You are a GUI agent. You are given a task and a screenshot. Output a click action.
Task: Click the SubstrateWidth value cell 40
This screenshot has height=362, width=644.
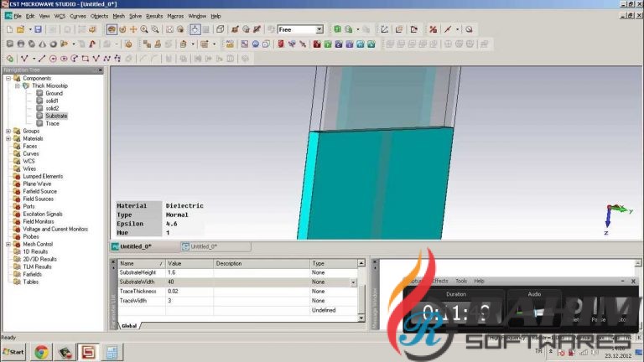tap(190, 282)
